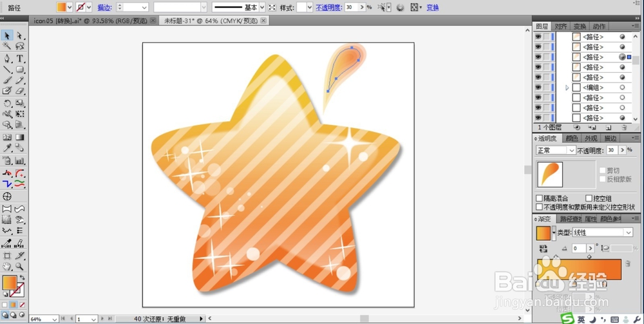Select the Free Transform tool
The image size is (644, 324).
(x=20, y=114)
